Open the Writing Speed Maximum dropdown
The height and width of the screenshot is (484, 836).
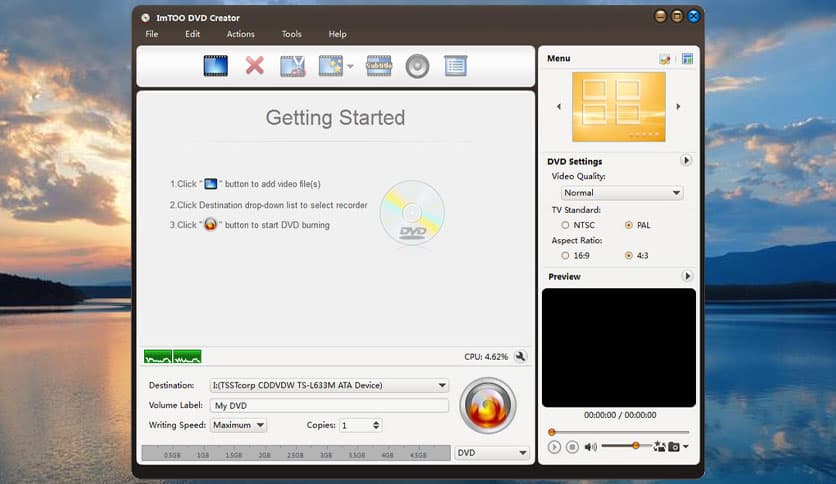(238, 425)
